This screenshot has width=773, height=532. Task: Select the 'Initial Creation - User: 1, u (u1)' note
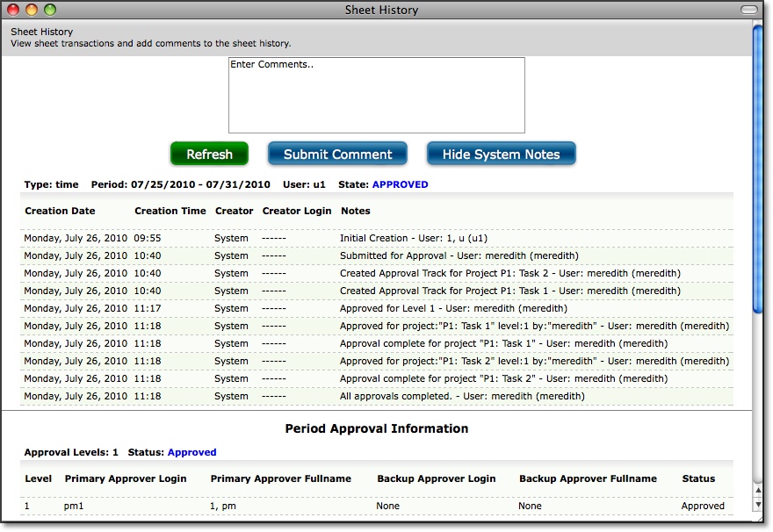(414, 238)
